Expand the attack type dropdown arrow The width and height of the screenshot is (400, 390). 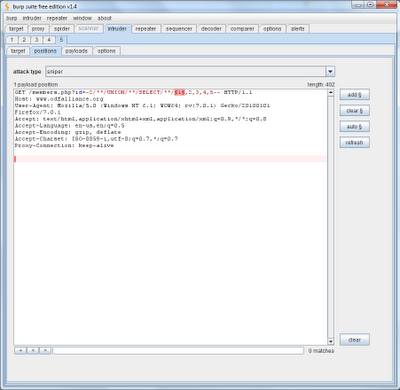tap(330, 71)
